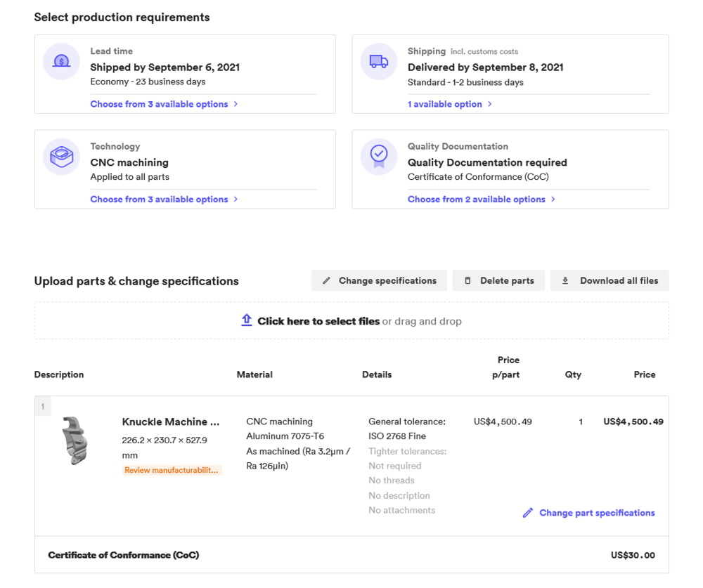Click the Review manufacturability warning
The image size is (703, 588).
[172, 470]
